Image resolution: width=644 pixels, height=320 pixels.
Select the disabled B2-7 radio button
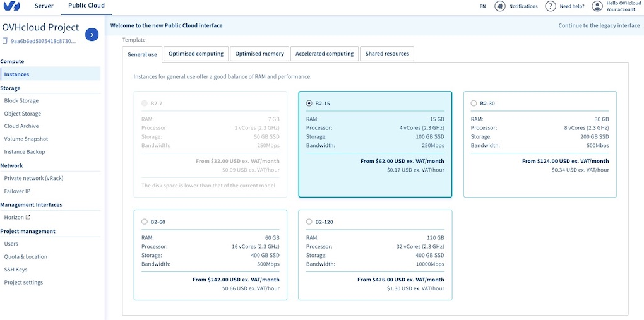click(144, 104)
